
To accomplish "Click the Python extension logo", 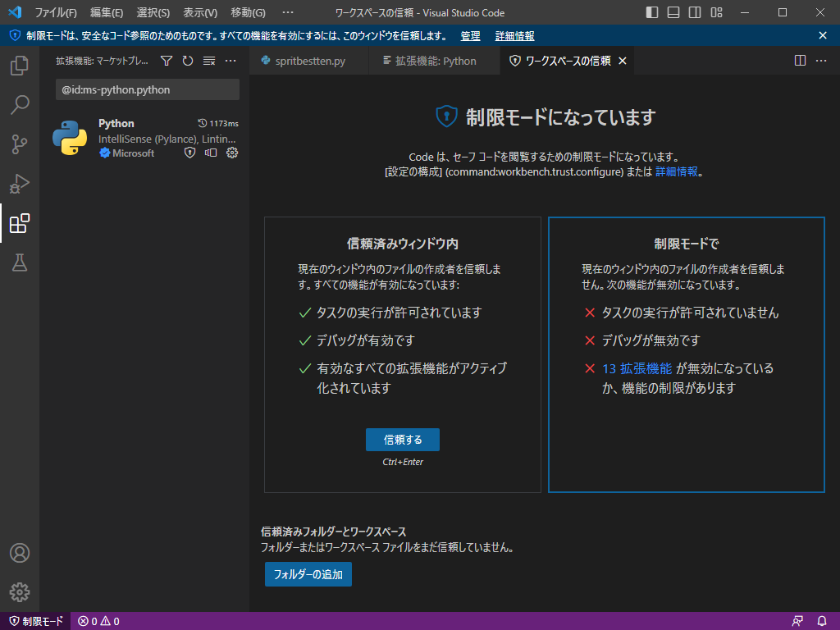I will (x=70, y=138).
